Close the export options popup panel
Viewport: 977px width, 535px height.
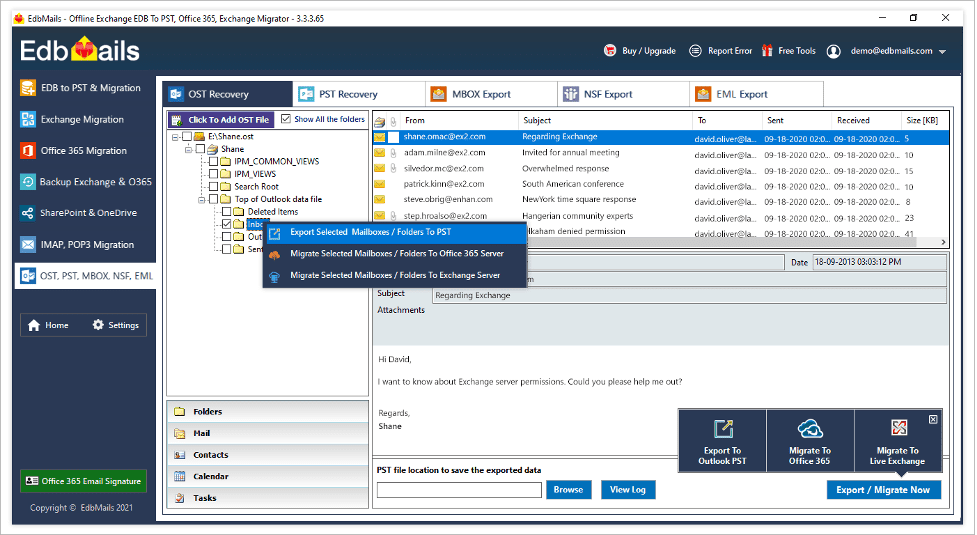tap(933, 419)
